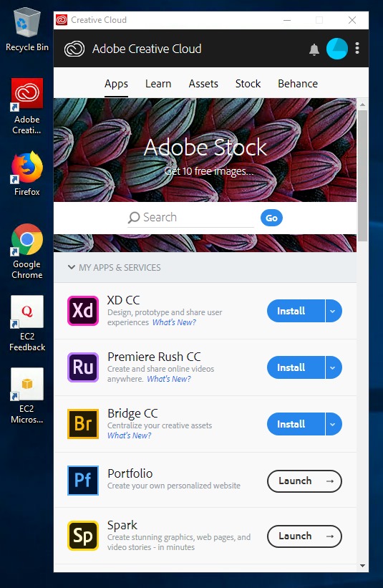The height and width of the screenshot is (588, 383).
Task: Open Firefox from the desktop shortcut
Action: tap(27, 173)
